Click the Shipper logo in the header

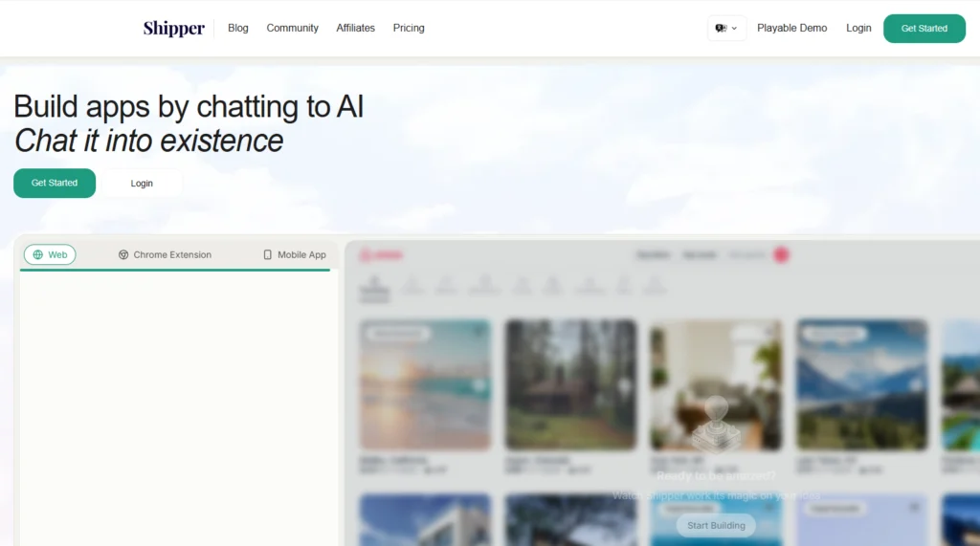tap(173, 29)
